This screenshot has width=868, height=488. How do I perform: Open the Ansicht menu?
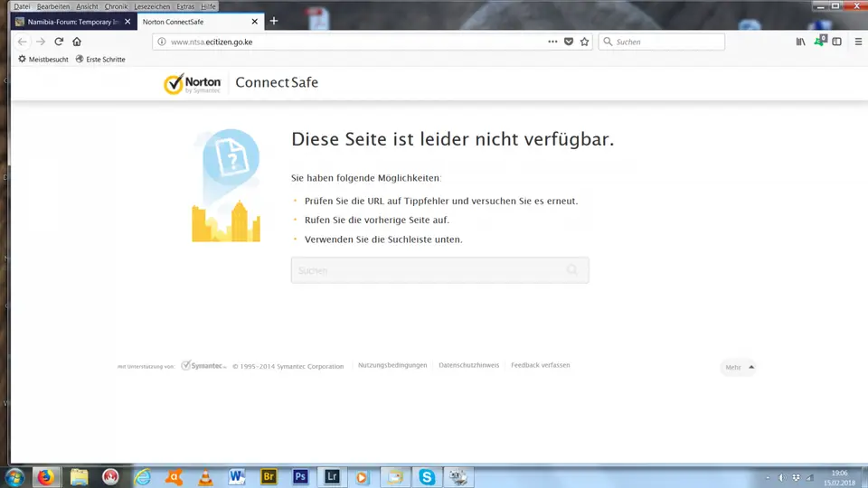click(87, 6)
